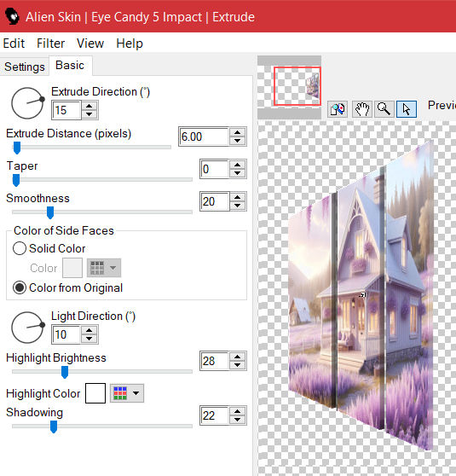Image resolution: width=456 pixels, height=476 pixels.
Task: Open the side face Color palette dropdown
Action: coord(104,268)
